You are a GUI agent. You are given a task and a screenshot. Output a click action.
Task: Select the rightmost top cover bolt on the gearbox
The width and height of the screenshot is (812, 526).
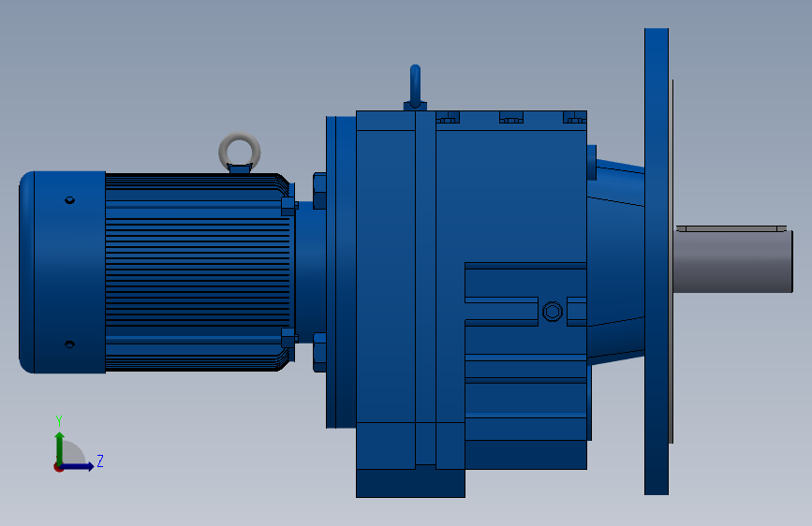(575, 118)
